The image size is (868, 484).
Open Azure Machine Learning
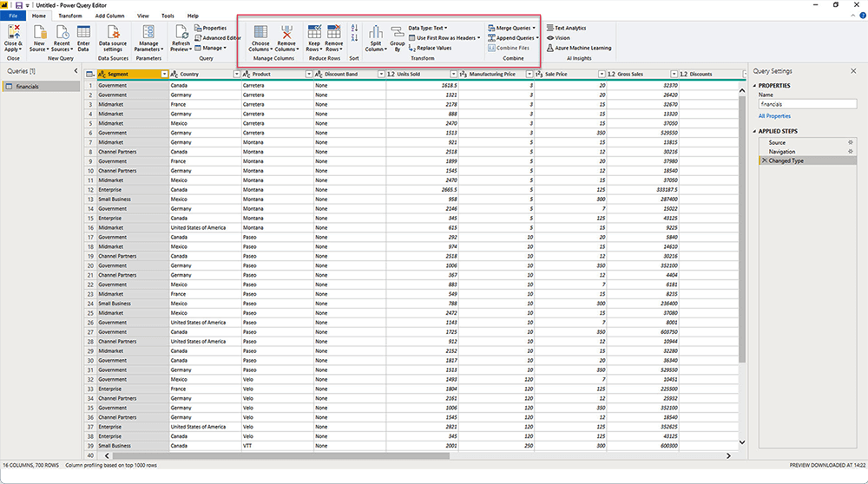(x=579, y=48)
